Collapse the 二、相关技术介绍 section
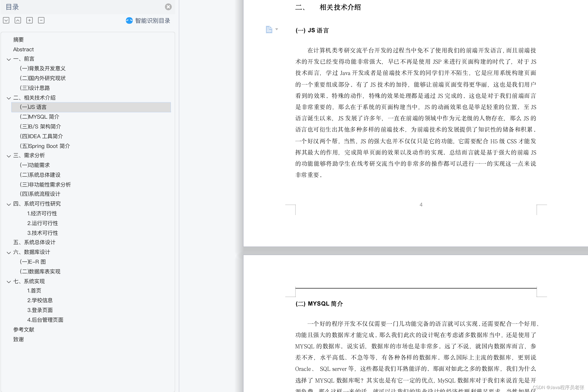588x392 pixels. click(x=9, y=98)
